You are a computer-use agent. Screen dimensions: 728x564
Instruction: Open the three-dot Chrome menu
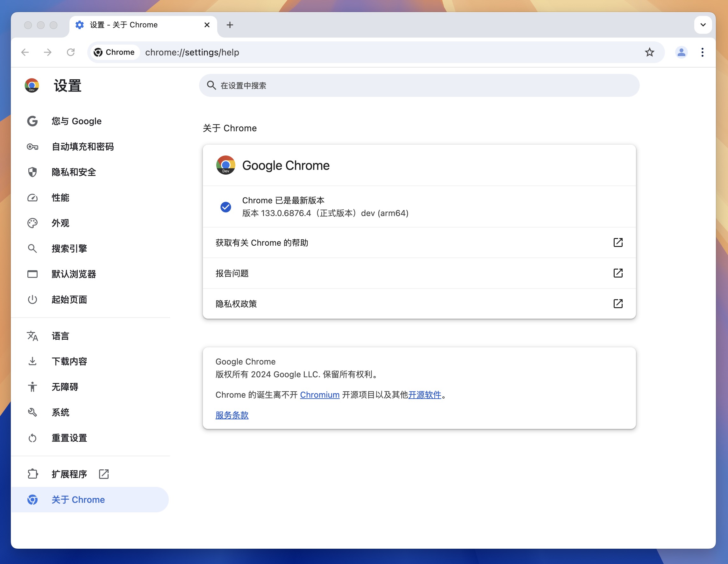click(702, 52)
